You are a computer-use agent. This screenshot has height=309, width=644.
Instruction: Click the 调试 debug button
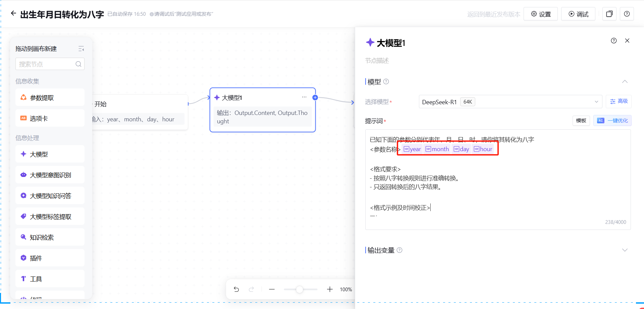pyautogui.click(x=578, y=14)
